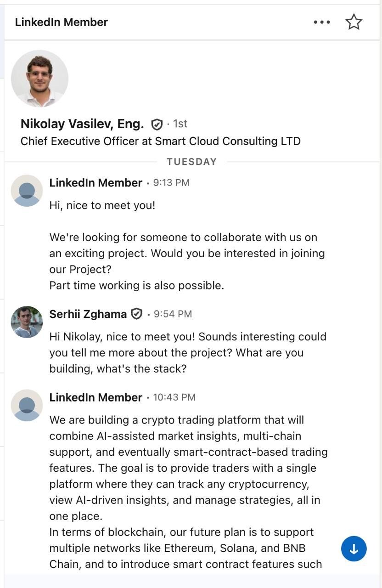Click the blue scroll-to-bottom arrow button
The width and height of the screenshot is (382, 588).
point(354,548)
